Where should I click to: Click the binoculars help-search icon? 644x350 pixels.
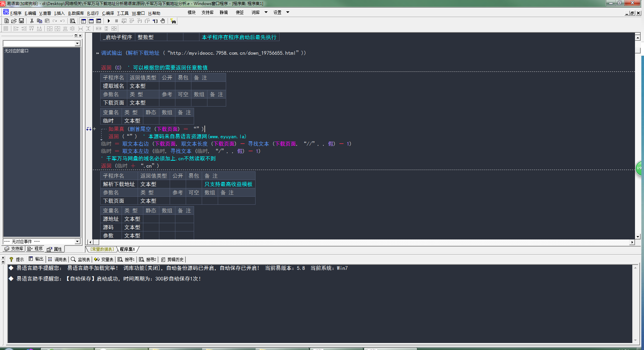pyautogui.click(x=173, y=21)
